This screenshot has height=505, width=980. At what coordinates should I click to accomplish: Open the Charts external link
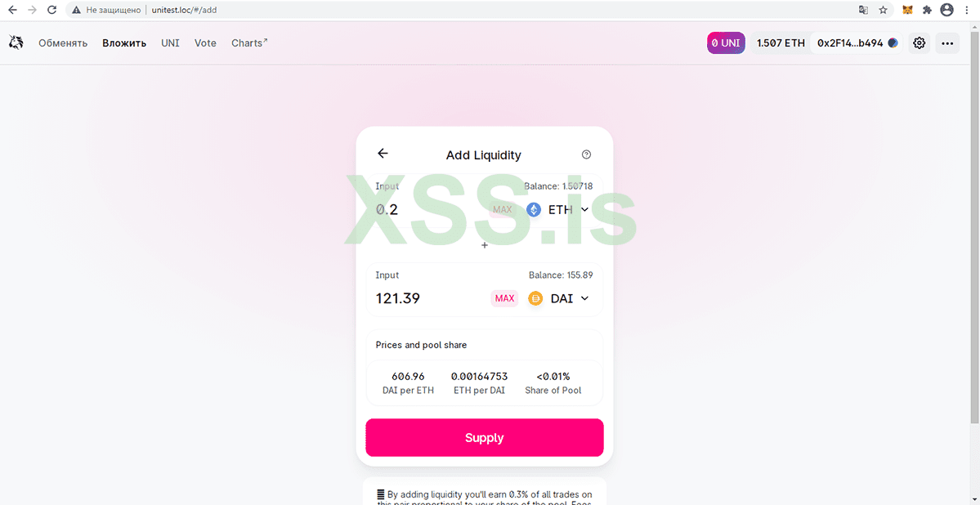[249, 43]
